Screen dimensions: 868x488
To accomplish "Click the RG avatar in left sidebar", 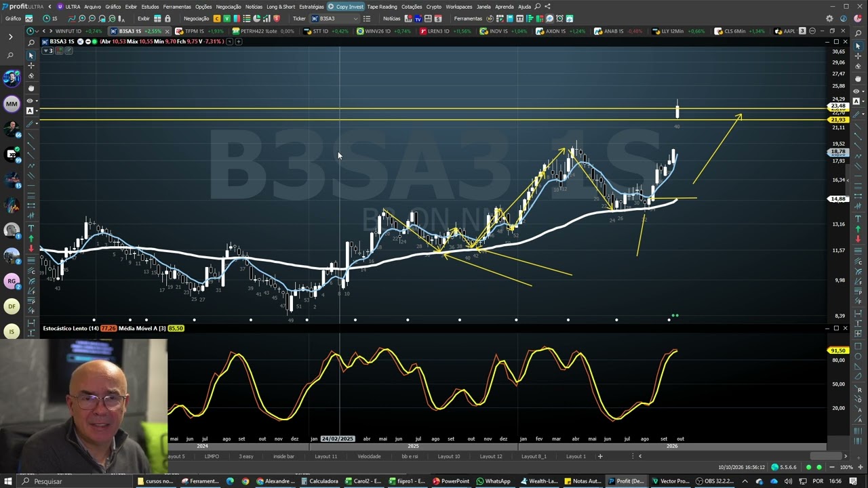I will 12,281.
